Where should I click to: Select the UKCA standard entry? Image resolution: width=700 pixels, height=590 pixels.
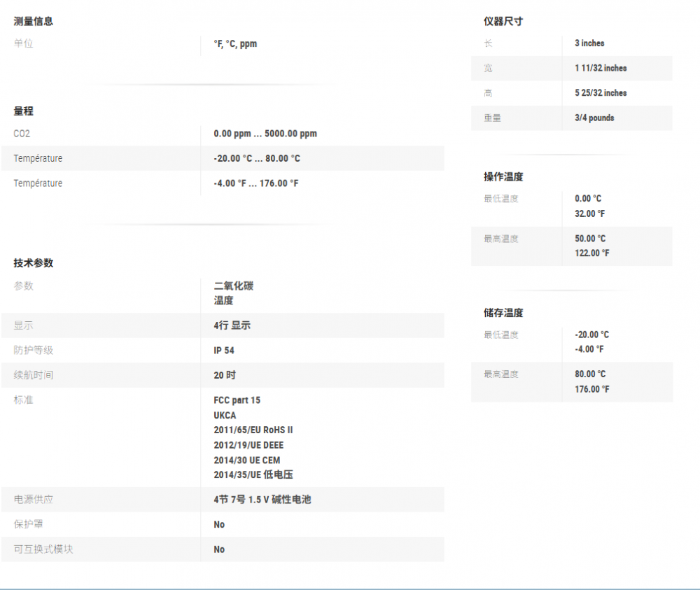point(225,415)
